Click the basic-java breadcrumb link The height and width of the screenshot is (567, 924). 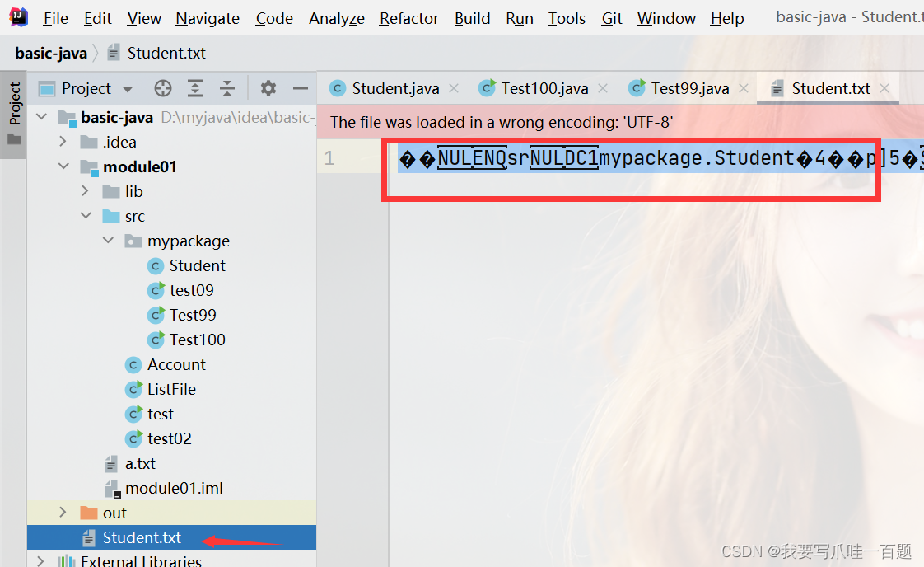point(51,52)
